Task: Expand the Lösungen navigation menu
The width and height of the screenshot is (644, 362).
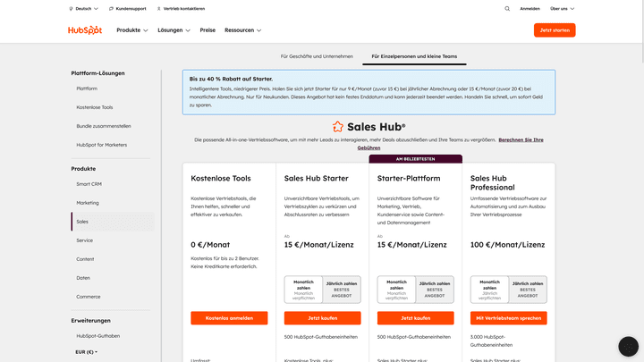Action: pos(174,30)
